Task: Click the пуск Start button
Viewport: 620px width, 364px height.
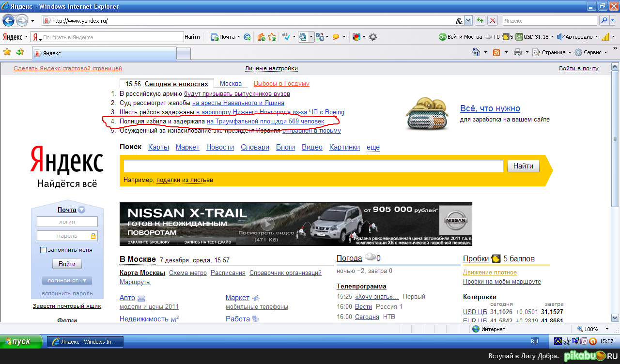Action: 22,341
